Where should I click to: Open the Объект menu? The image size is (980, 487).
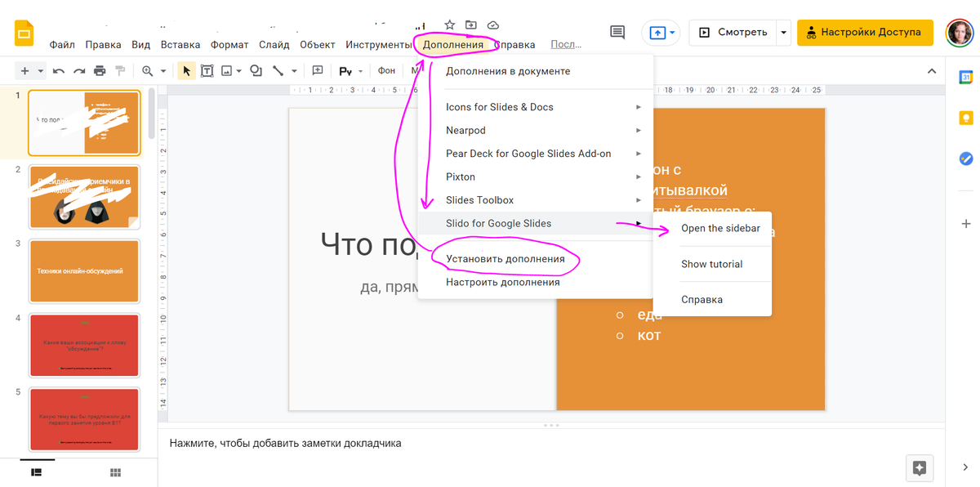(x=318, y=45)
